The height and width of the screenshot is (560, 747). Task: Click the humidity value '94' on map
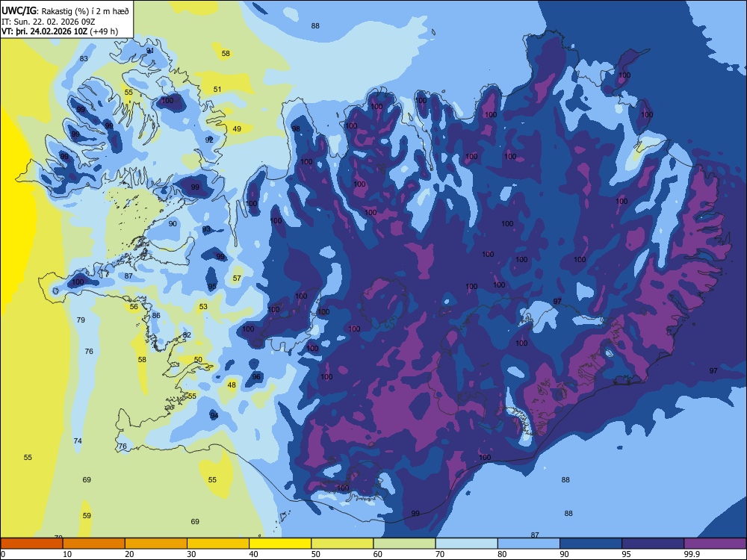coord(214,416)
